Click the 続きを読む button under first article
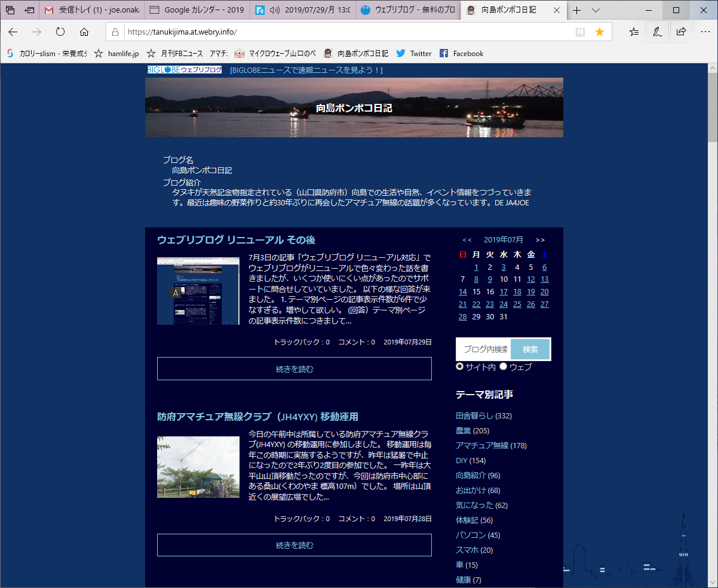Viewport: 718px width, 588px height. [294, 369]
